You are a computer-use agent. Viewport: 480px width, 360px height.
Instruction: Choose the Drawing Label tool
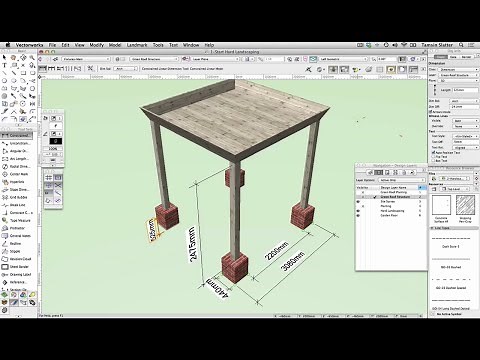point(17,274)
